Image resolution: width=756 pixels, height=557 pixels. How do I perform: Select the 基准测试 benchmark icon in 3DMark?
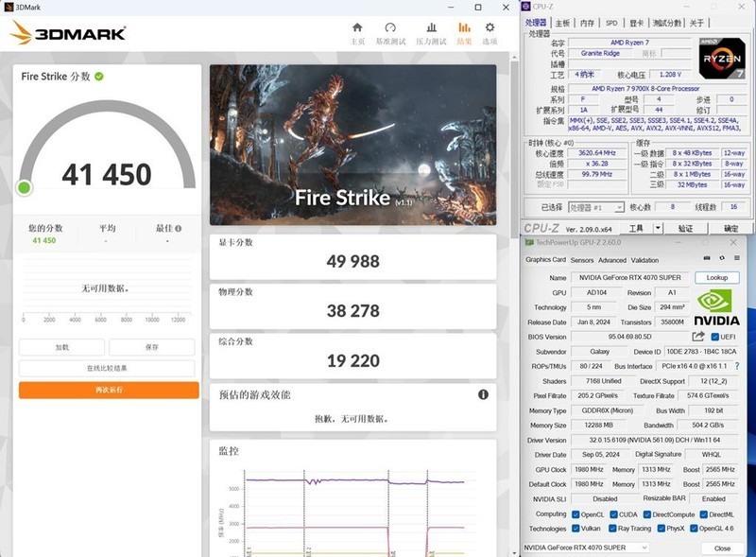click(x=389, y=29)
